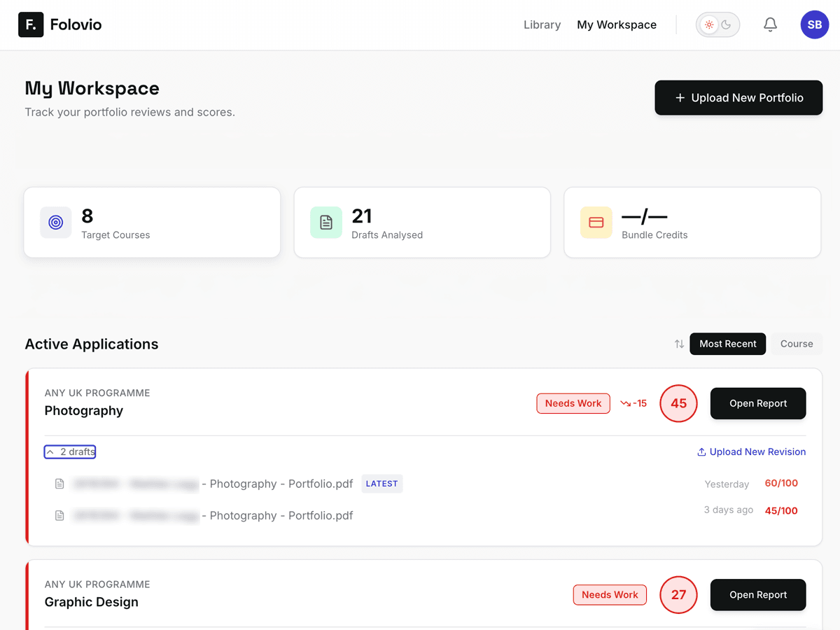
Task: Click the Photography score circle 45
Action: [x=678, y=403]
